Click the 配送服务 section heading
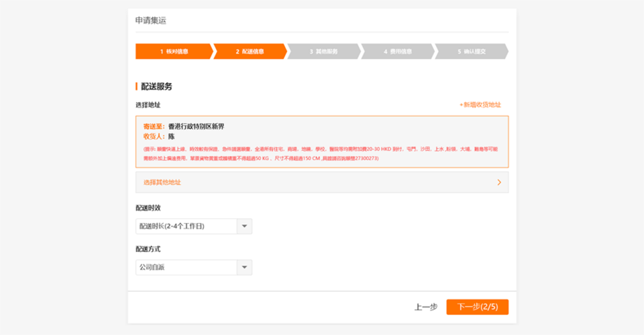 tap(156, 86)
